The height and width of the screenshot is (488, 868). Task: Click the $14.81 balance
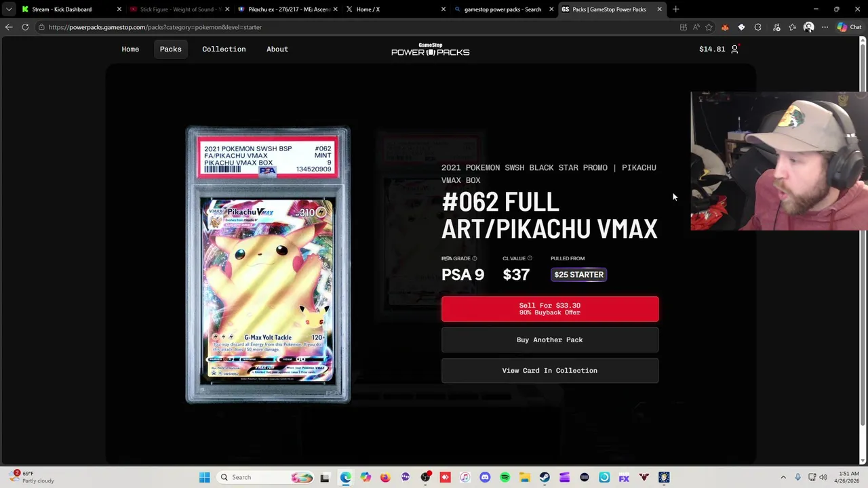tap(712, 49)
